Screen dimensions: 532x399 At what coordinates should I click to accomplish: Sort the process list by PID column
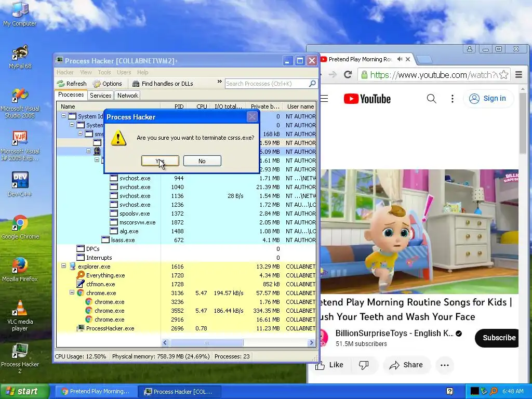pyautogui.click(x=174, y=107)
